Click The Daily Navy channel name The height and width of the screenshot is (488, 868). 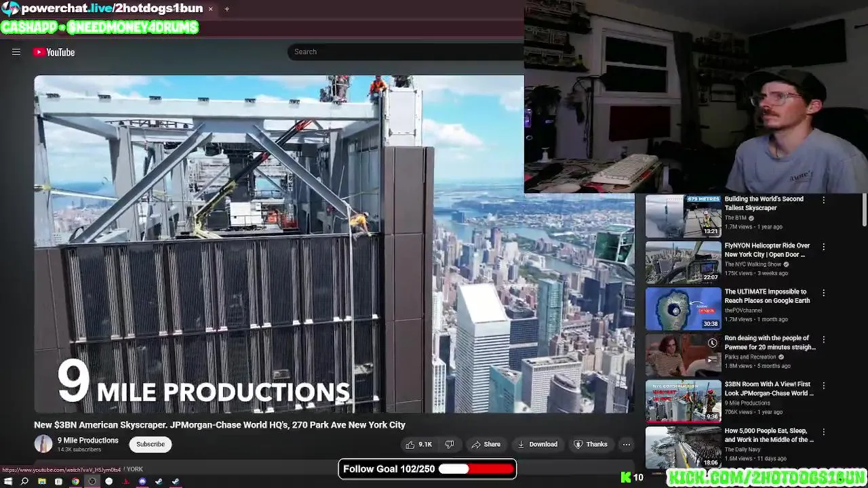point(741,449)
